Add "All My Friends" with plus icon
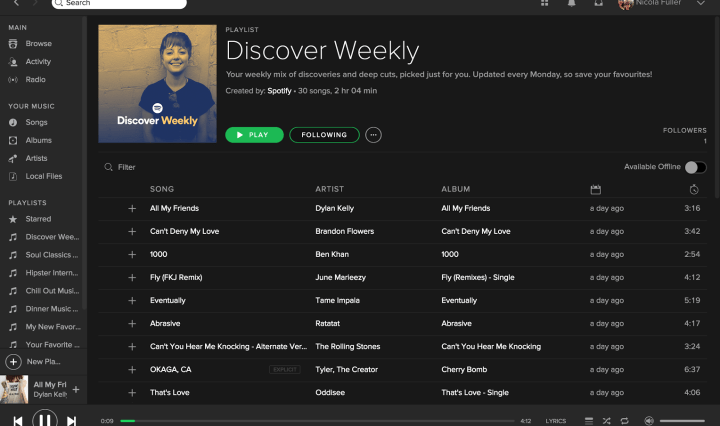This screenshot has height=426, width=720. pos(132,208)
